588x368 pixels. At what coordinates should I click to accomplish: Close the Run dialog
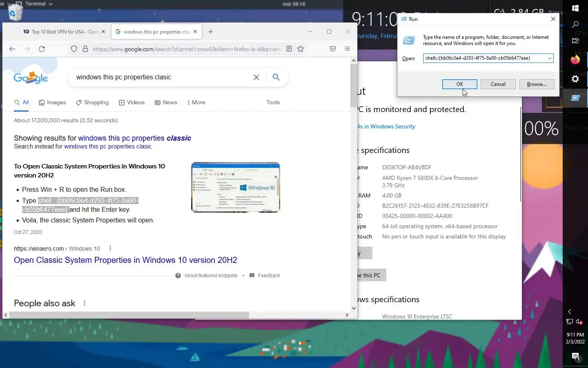553,19
